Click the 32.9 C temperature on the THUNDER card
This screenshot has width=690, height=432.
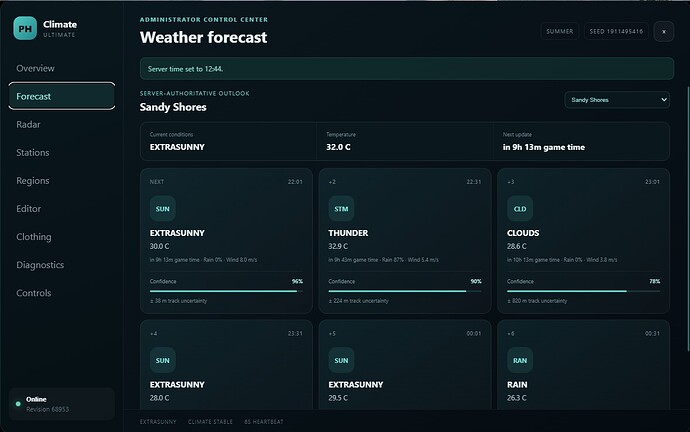click(x=338, y=246)
